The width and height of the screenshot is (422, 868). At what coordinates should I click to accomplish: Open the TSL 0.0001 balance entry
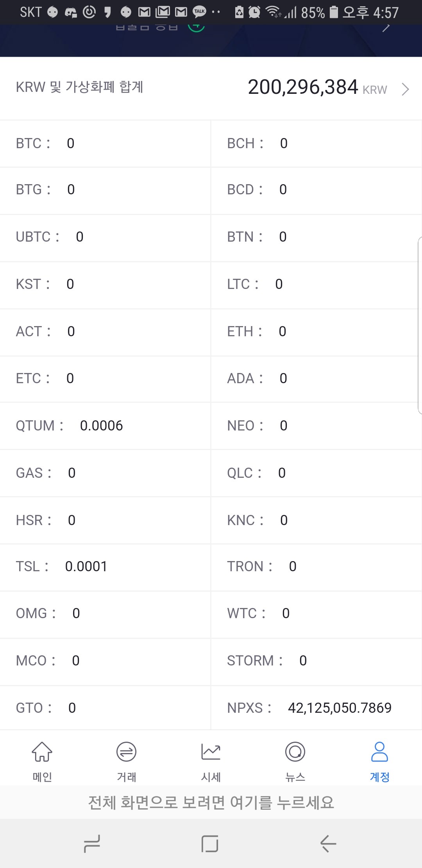click(105, 567)
